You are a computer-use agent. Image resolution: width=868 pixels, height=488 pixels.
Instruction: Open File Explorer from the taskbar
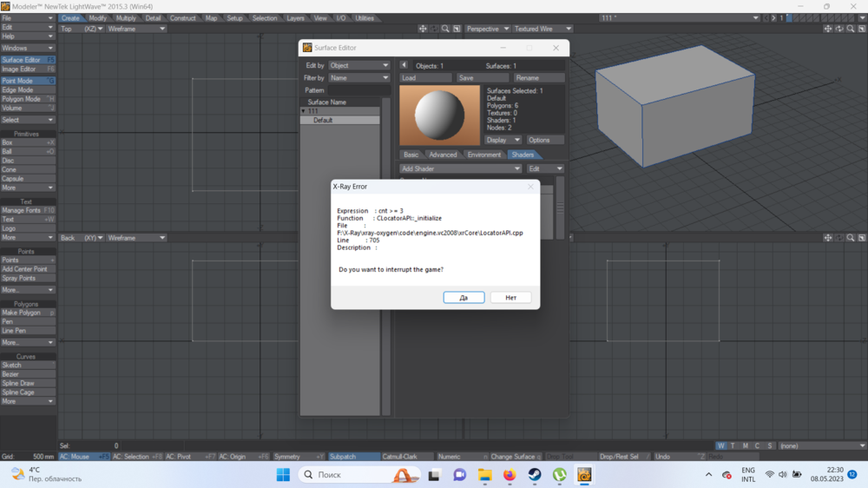484,475
